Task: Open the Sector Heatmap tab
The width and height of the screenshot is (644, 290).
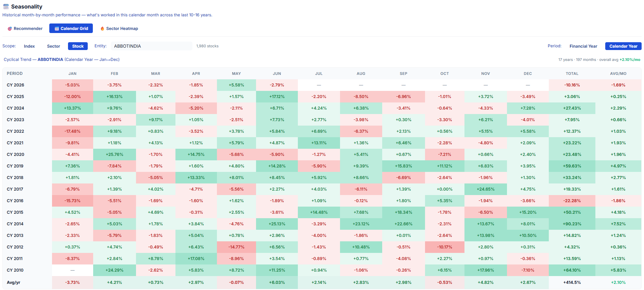Action: (119, 29)
